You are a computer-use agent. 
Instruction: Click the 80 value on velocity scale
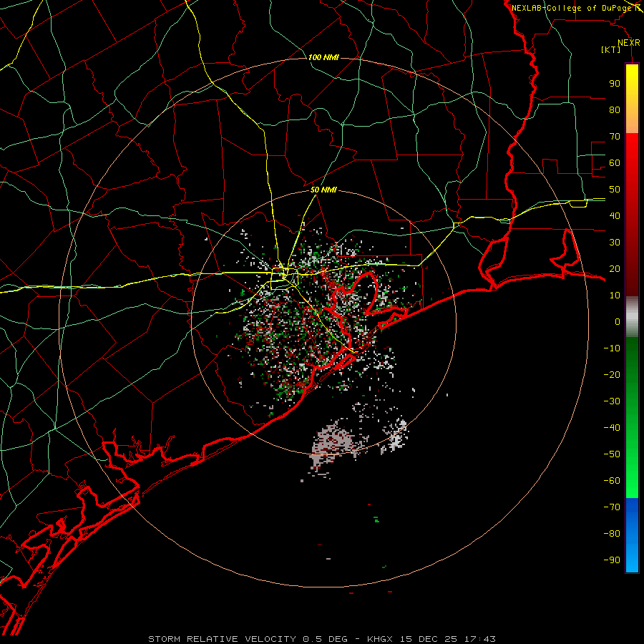(615, 109)
